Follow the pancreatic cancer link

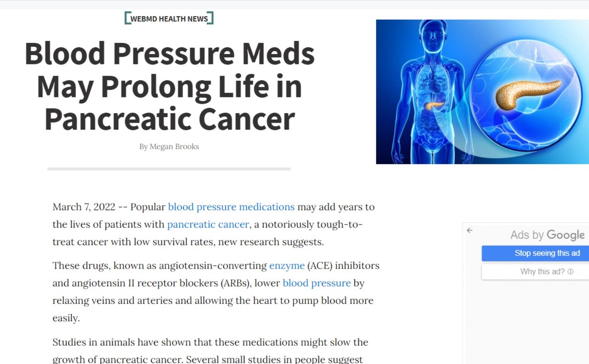208,224
